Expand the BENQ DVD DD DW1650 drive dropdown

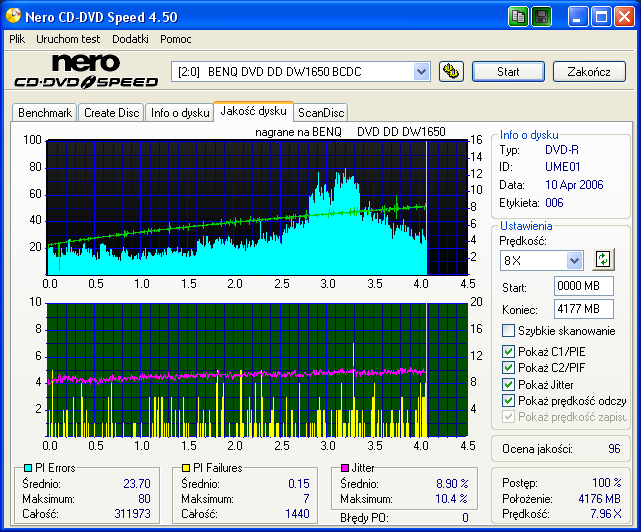pyautogui.click(x=421, y=72)
